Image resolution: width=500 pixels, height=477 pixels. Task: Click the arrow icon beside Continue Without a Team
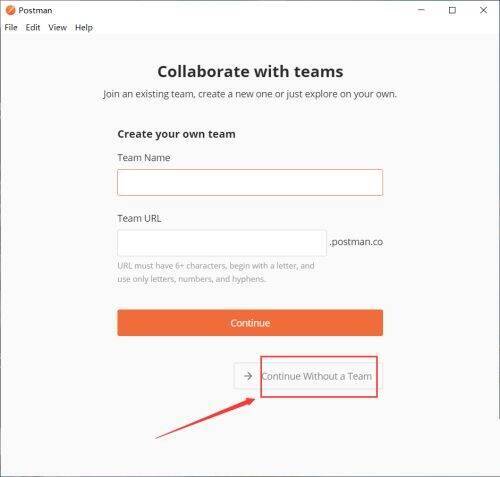click(248, 376)
